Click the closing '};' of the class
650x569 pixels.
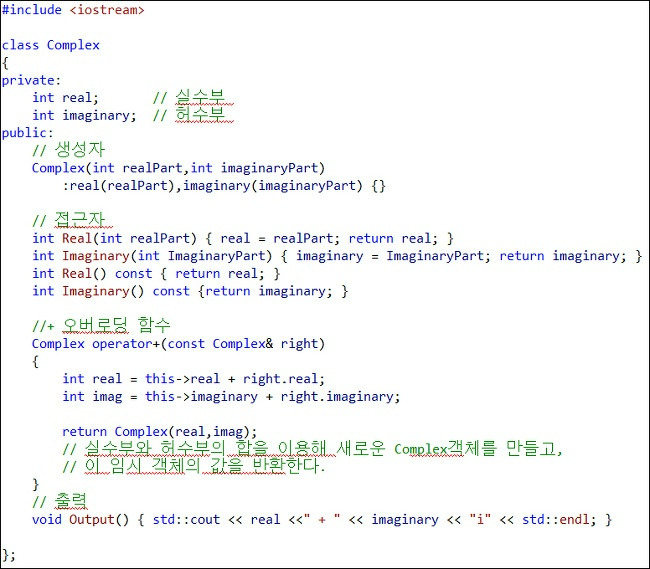[x=9, y=555]
